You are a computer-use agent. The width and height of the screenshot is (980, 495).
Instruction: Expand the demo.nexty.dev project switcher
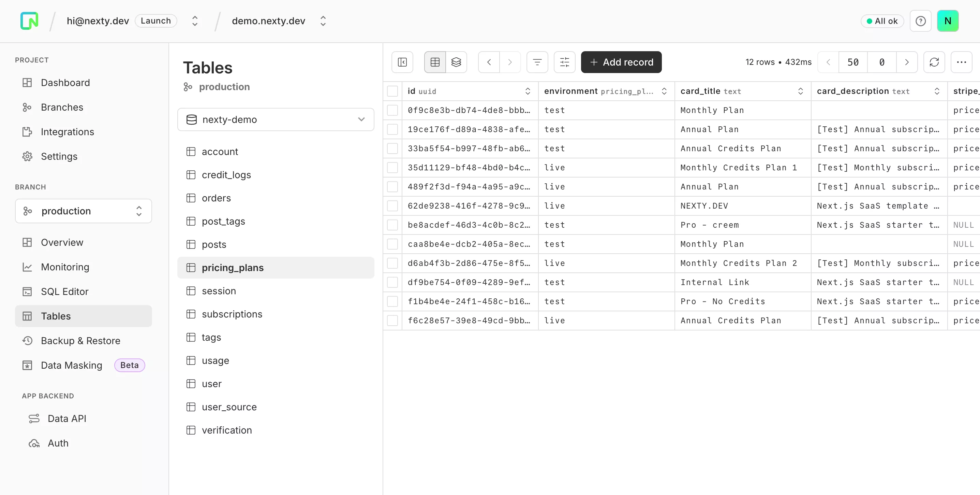click(x=323, y=21)
